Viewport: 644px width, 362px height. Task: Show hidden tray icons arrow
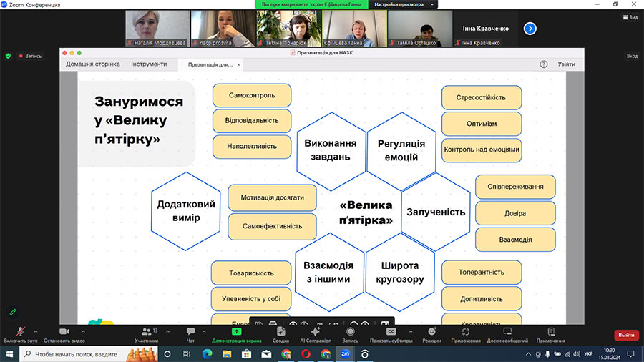(x=528, y=354)
